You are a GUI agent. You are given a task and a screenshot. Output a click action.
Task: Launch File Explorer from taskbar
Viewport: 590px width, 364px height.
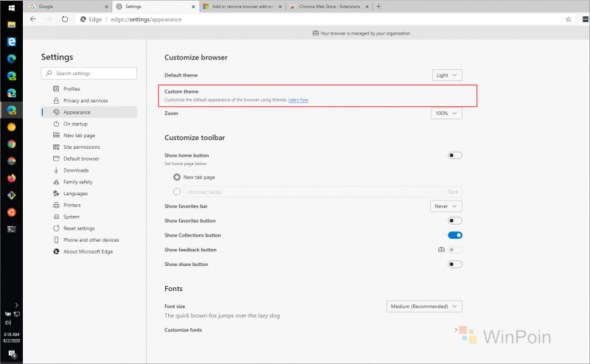tap(11, 24)
